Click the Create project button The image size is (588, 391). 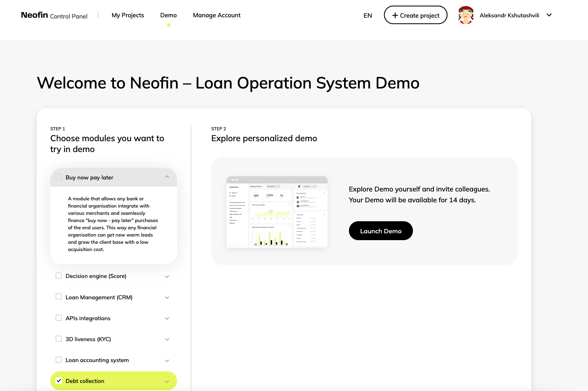(416, 15)
